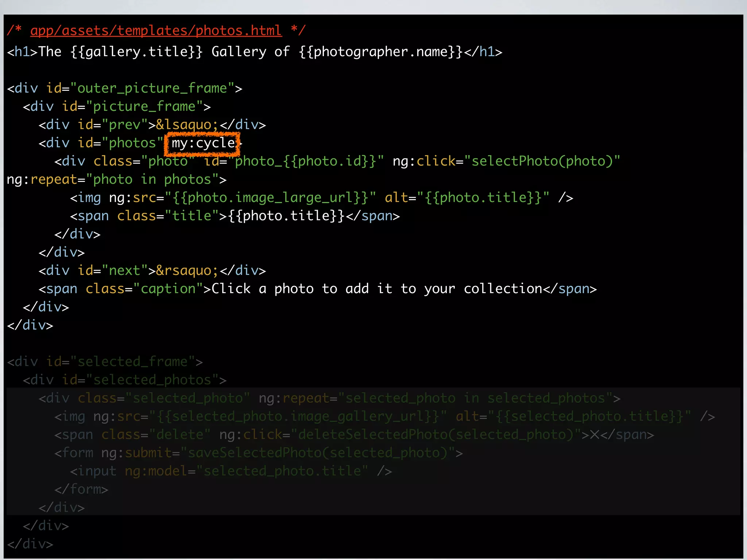Click the "photo in photos" ng:repeat value
The width and height of the screenshot is (747, 560).
(152, 179)
